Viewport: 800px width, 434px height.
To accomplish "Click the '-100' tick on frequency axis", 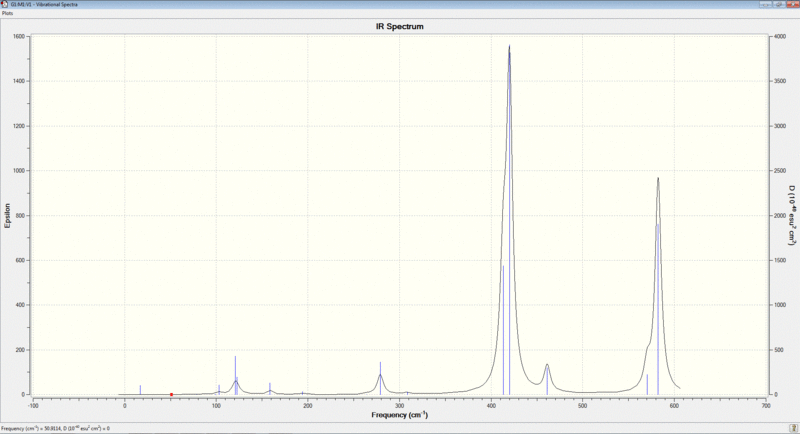I will coord(33,406).
